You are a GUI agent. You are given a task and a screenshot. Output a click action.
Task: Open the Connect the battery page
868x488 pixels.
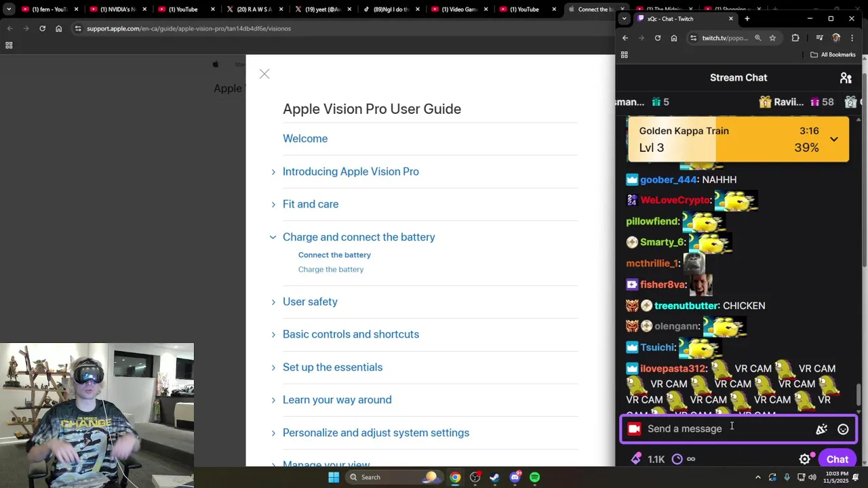334,255
